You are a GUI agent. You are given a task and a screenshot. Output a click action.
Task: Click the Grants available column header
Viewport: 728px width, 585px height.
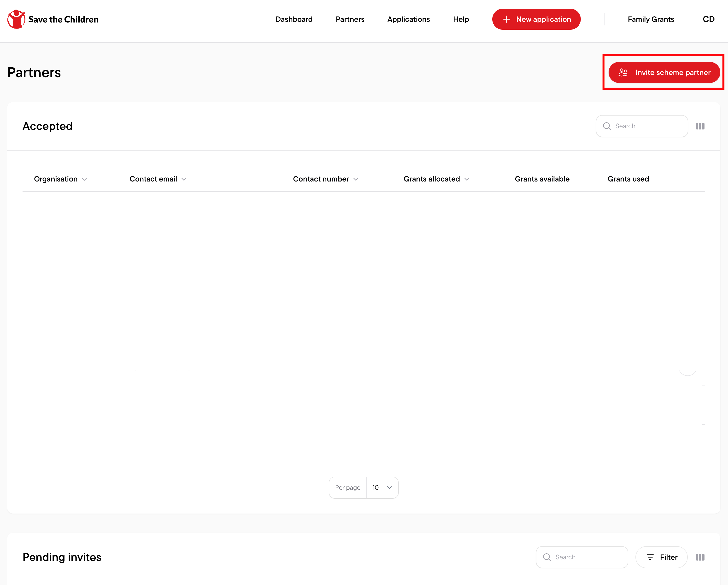point(542,179)
